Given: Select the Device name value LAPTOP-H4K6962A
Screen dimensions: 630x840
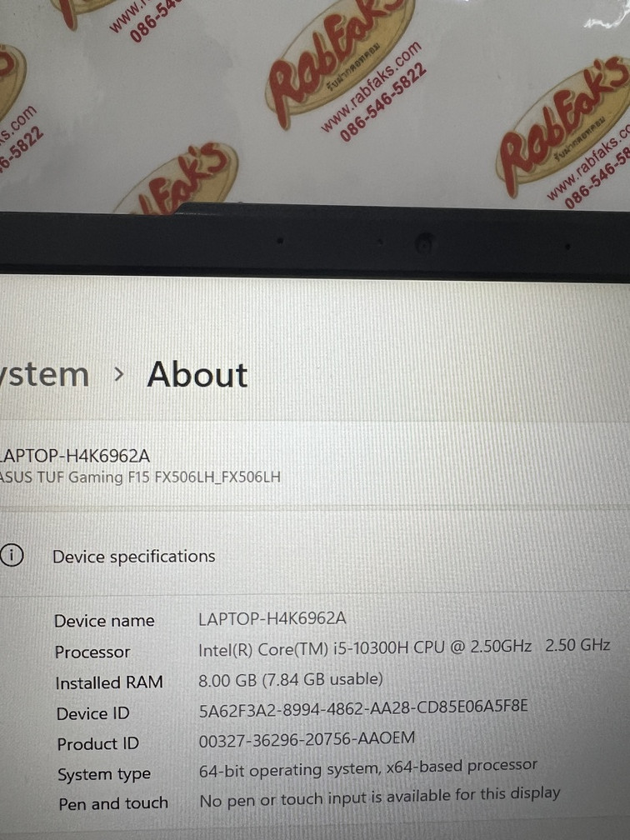Looking at the screenshot, I should coord(272,618).
